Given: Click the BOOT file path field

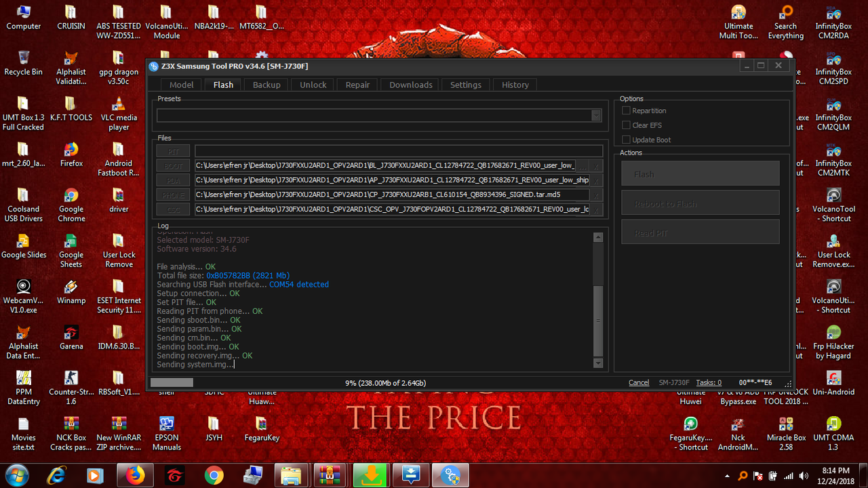Looking at the screenshot, I should click(385, 165).
